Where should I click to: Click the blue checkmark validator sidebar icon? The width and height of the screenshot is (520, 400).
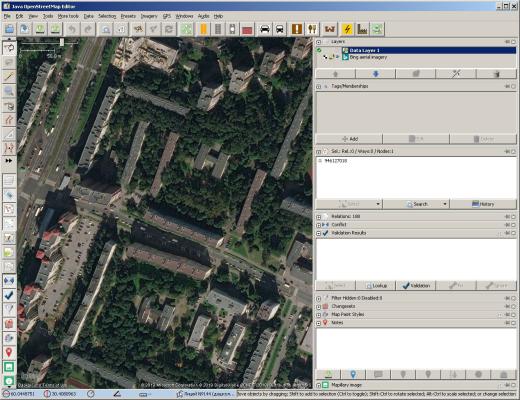(x=9, y=295)
